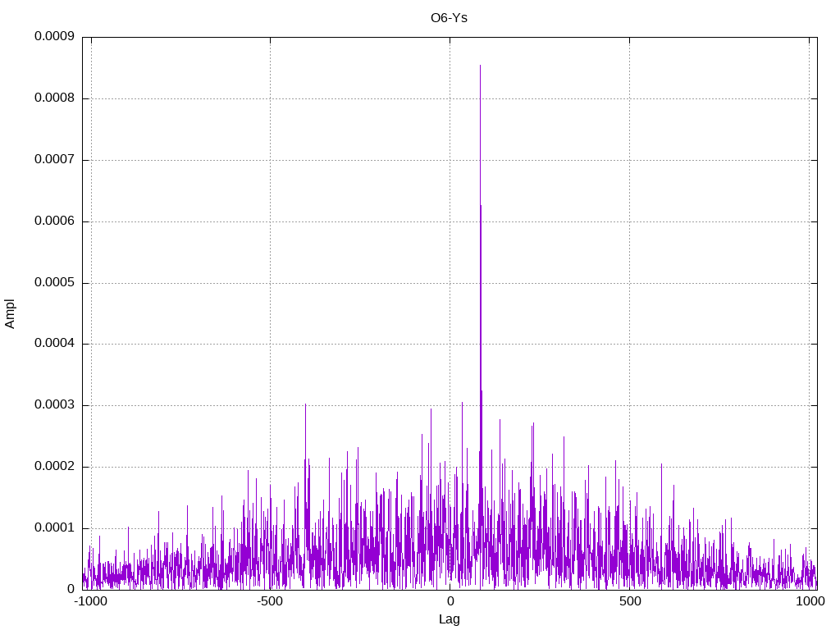Image resolution: width=840 pixels, height=630 pixels.
Task: Click the 0 tick label on the x-axis
Action: 450,601
